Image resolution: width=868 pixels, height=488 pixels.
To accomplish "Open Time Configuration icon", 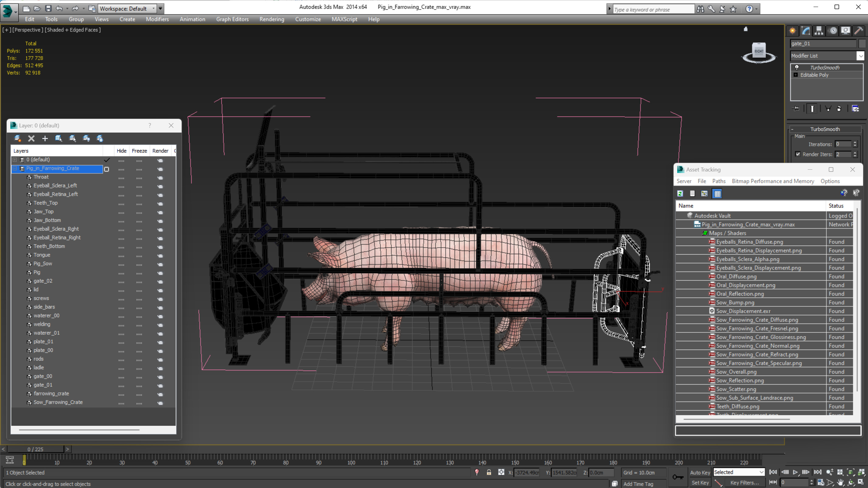I will click(x=821, y=483).
